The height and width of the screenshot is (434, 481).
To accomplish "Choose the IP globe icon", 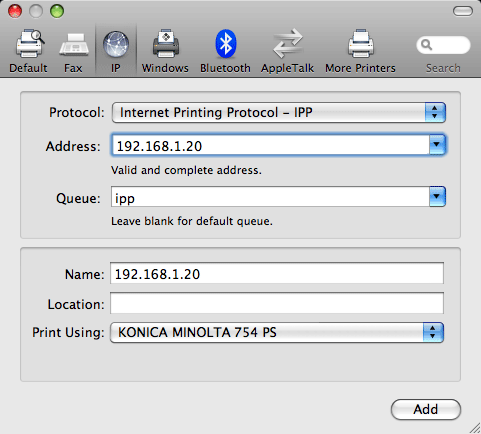I will point(116,44).
